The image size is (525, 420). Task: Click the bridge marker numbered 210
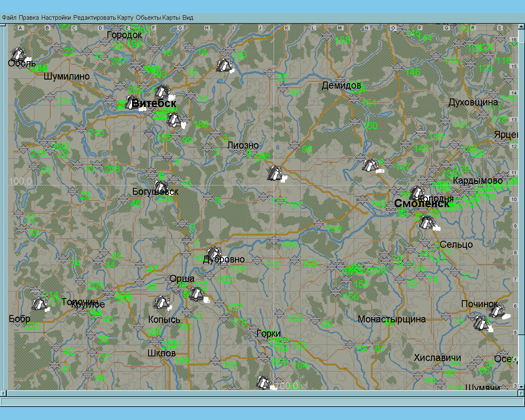(81, 129)
